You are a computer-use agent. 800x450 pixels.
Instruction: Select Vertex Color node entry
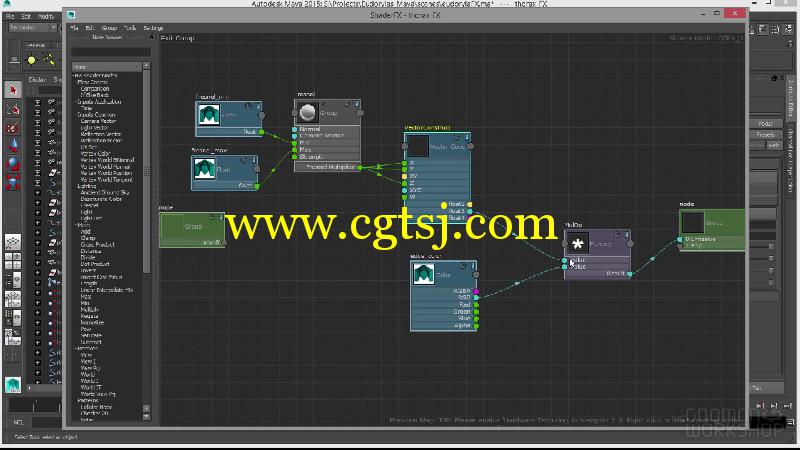pyautogui.click(x=95, y=154)
